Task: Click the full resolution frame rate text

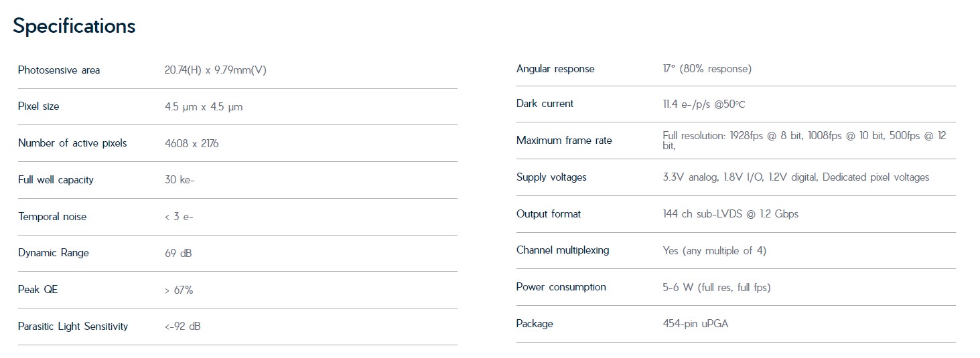Action: pyautogui.click(x=804, y=141)
